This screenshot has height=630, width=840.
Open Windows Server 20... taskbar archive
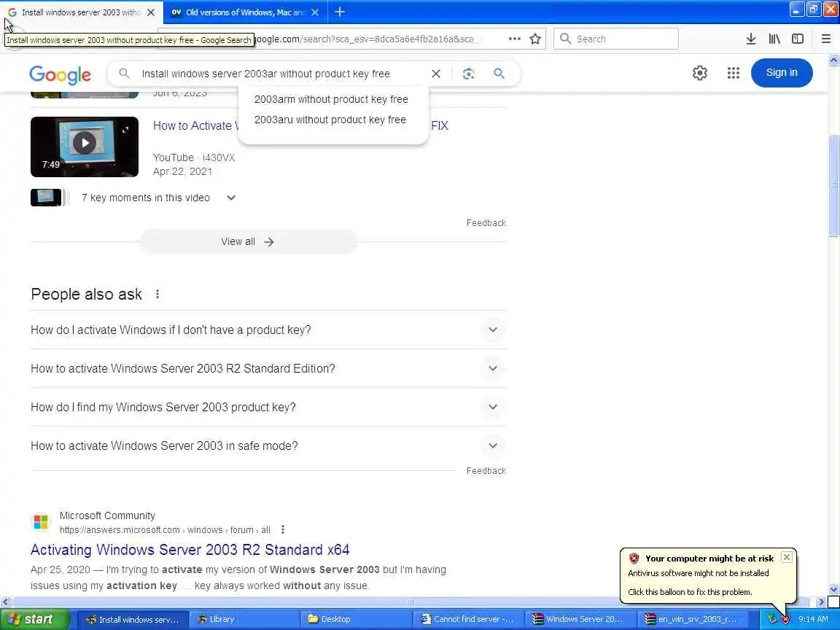[579, 619]
